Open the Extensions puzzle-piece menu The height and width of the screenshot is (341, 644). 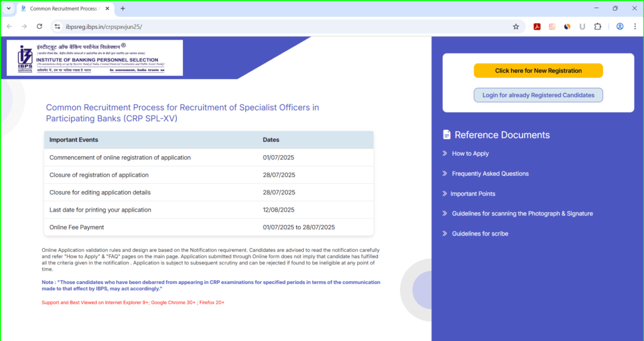(x=597, y=26)
